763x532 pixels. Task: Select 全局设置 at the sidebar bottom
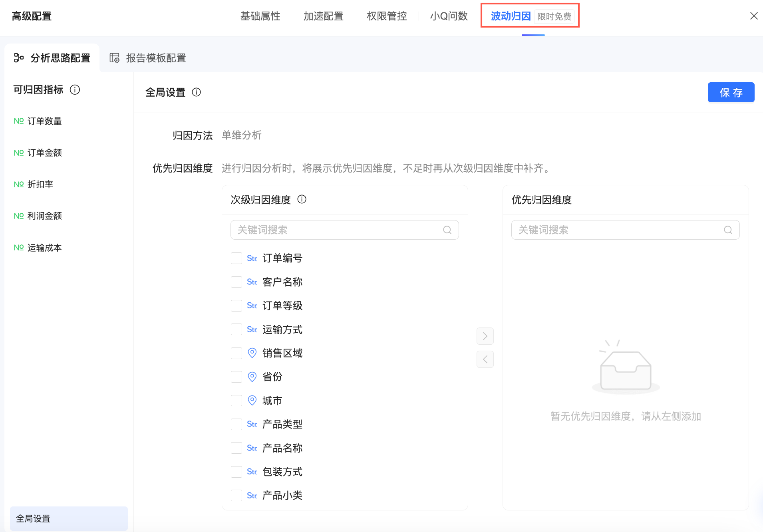click(x=69, y=518)
